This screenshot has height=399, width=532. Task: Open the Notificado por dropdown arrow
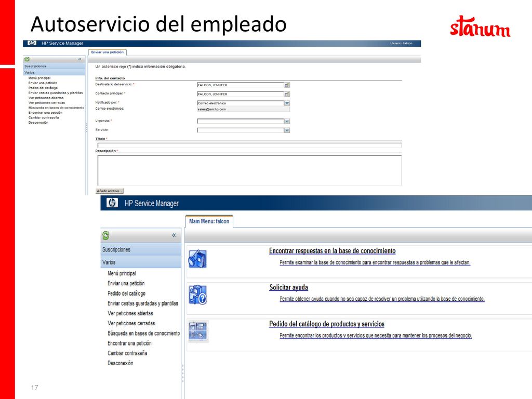[x=287, y=103]
